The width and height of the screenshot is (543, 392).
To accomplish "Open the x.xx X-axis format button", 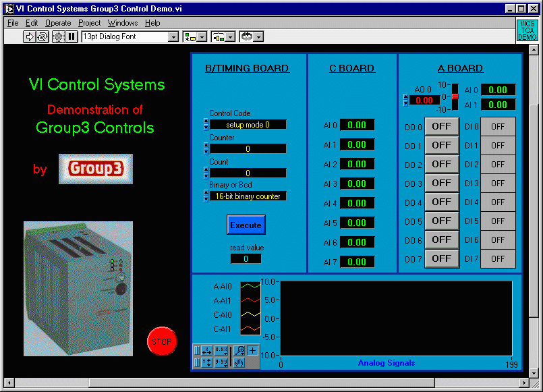I will click(x=221, y=351).
